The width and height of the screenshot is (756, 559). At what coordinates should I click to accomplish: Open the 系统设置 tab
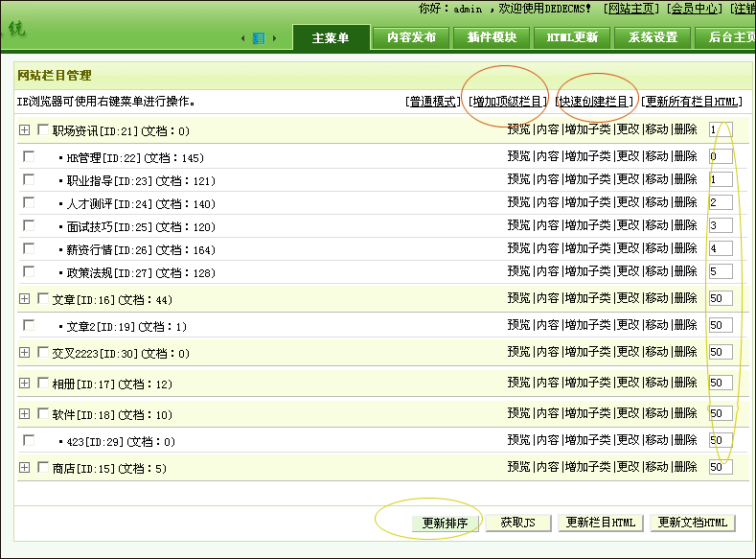(653, 38)
